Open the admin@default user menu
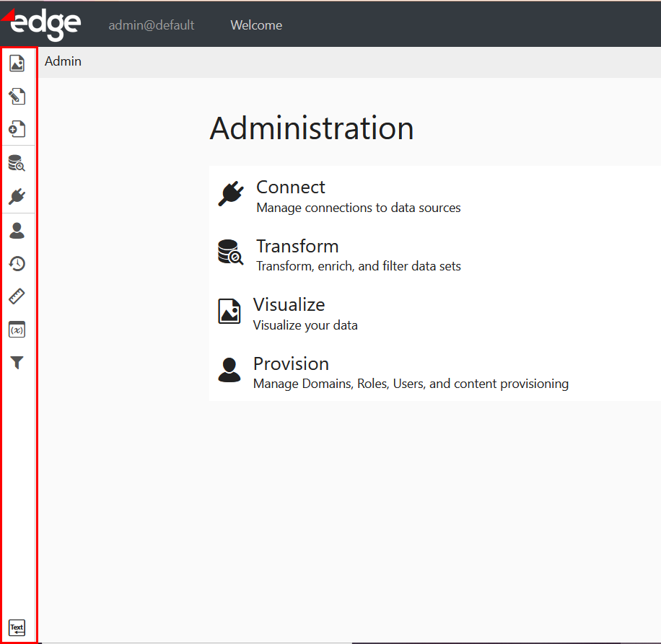 [152, 25]
